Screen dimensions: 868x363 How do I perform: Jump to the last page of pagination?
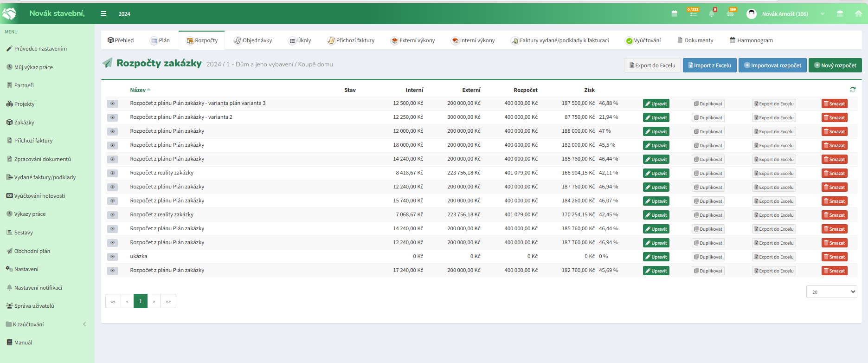(168, 301)
